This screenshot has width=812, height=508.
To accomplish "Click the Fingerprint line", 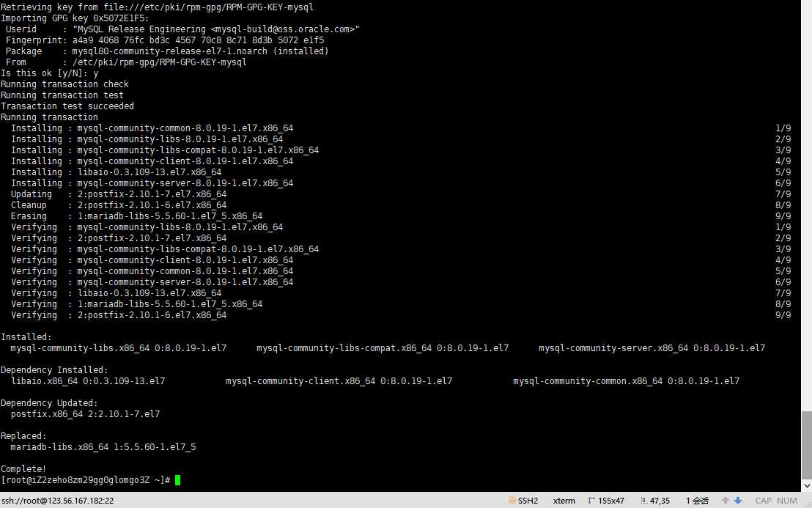I will [165, 40].
